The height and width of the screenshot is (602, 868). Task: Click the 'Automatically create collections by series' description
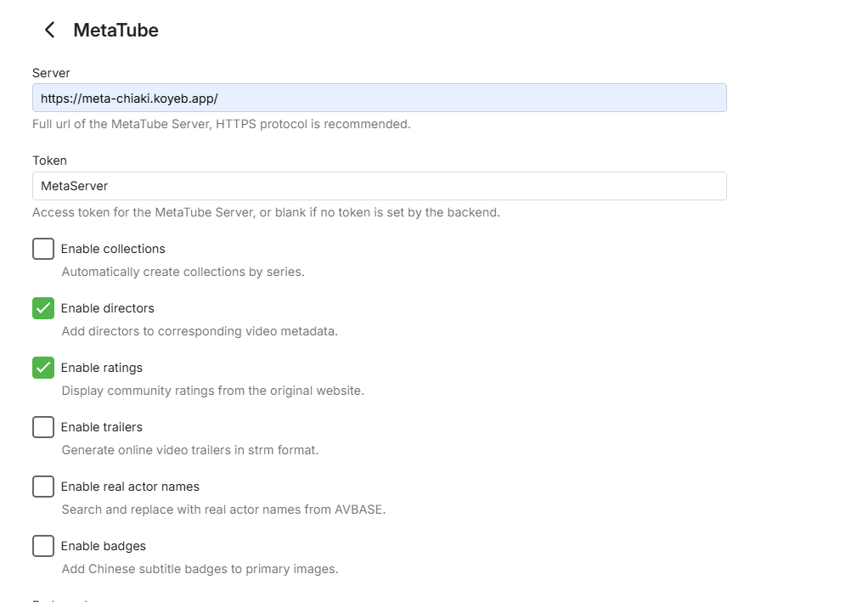[x=183, y=272]
